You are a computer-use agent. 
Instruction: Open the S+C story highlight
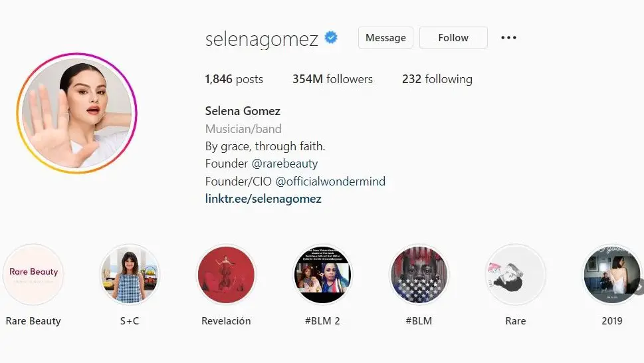tap(130, 275)
